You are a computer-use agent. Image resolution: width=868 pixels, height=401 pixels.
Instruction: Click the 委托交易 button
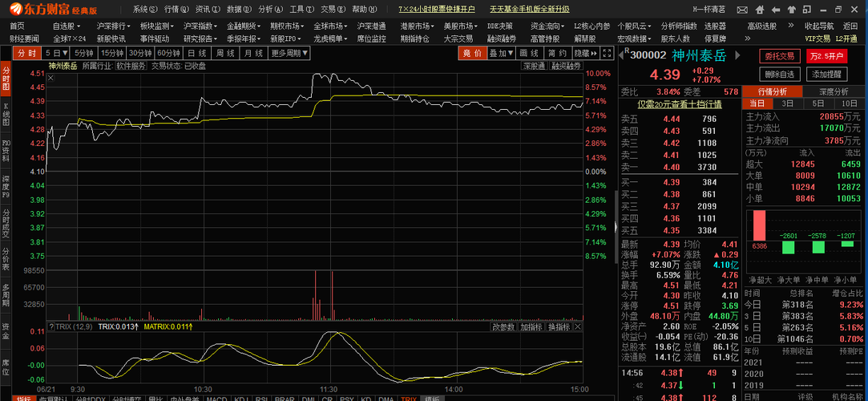click(779, 56)
